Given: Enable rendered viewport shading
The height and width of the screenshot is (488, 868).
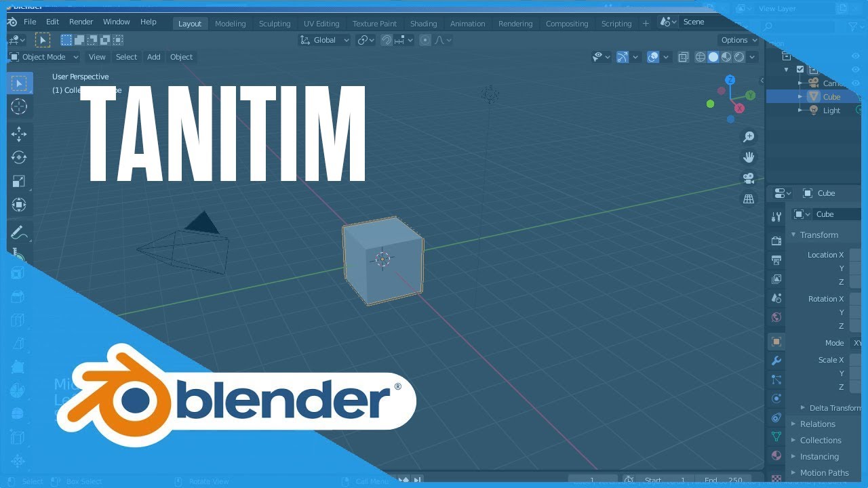Looking at the screenshot, I should (x=739, y=57).
